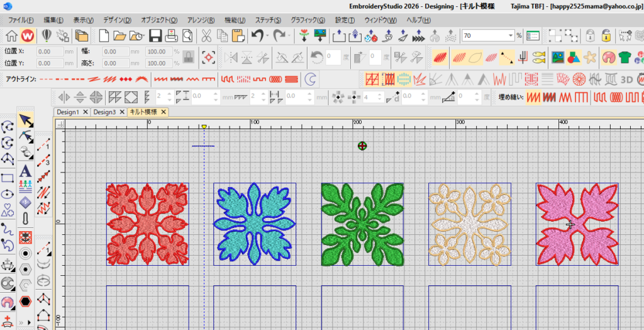This screenshot has height=330, width=644.
Task: Open print preview with the magnifier page icon
Action: click(x=187, y=36)
